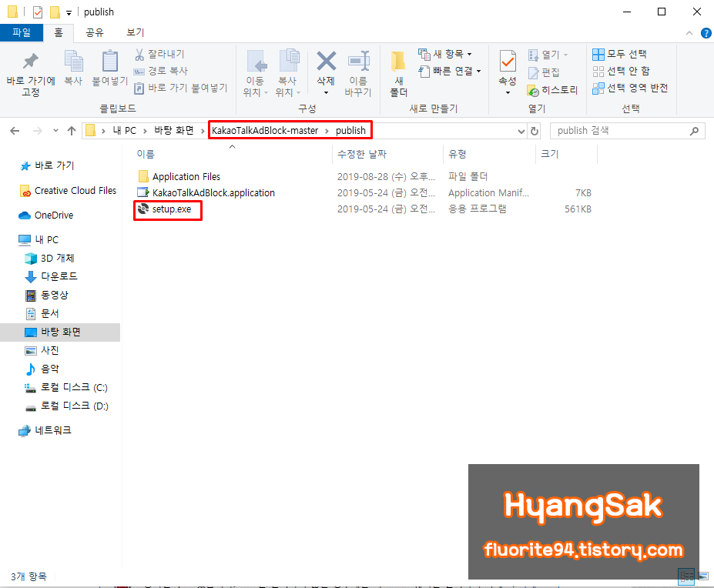The height and width of the screenshot is (588, 714).
Task: Expand the Delete (삭제) dropdown arrow
Action: [326, 93]
